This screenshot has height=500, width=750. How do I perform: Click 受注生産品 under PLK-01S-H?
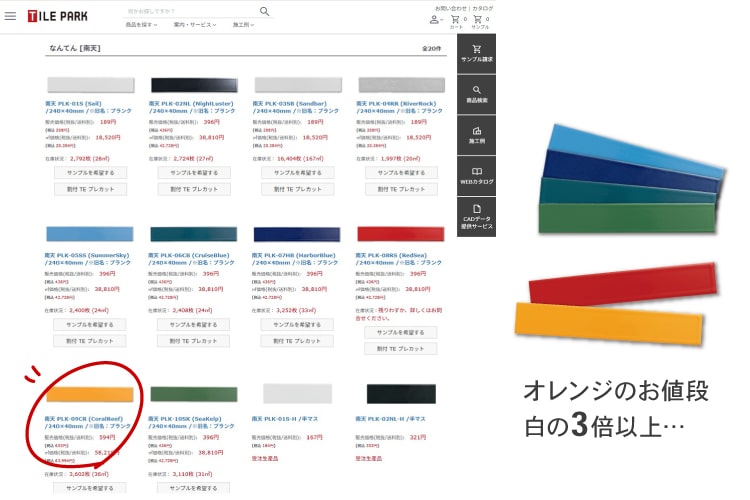point(265,458)
